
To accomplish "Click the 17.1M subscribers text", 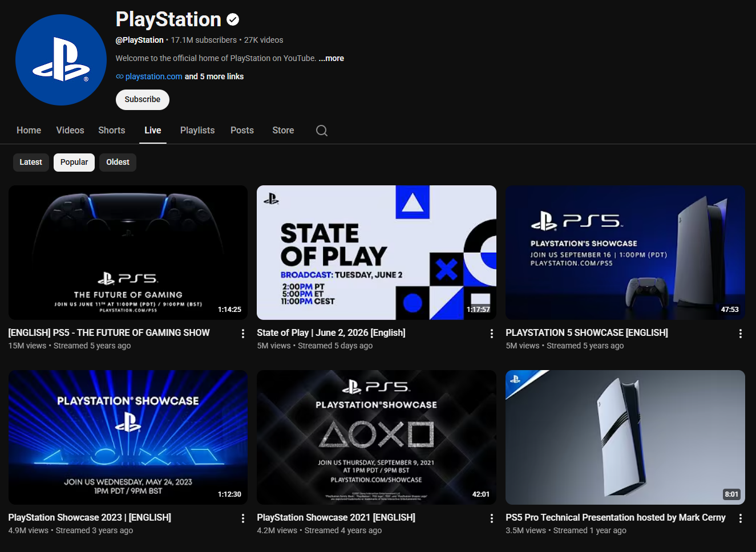I will point(204,40).
